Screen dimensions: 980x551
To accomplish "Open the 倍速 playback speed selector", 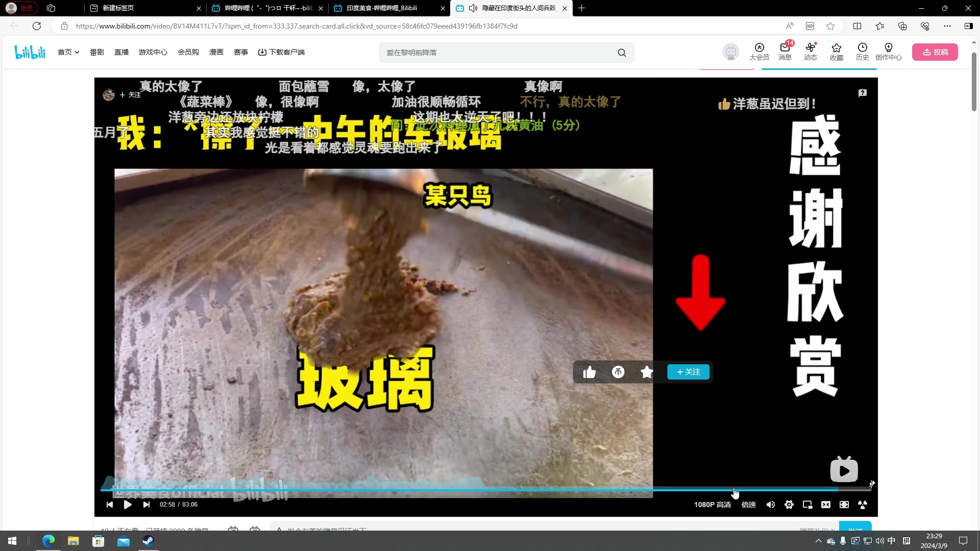I will tap(748, 505).
